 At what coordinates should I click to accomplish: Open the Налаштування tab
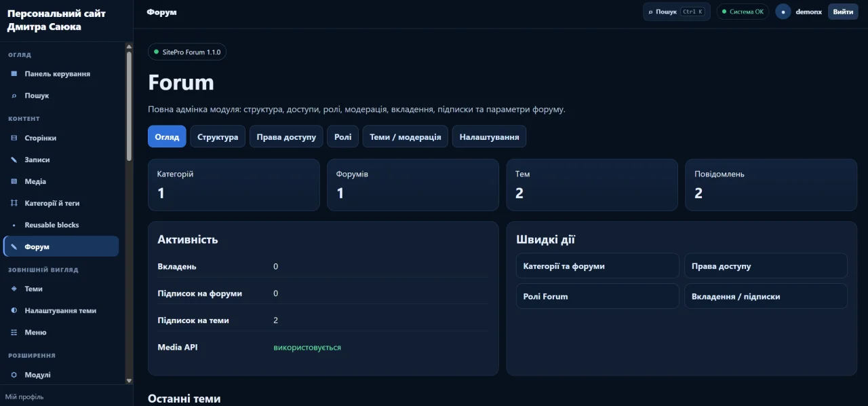[x=489, y=136]
